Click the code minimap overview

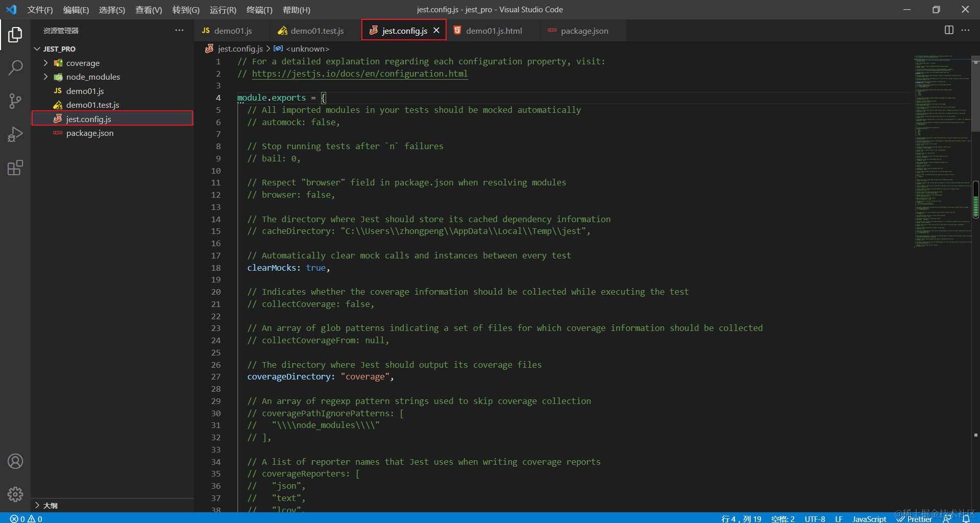coord(942,151)
